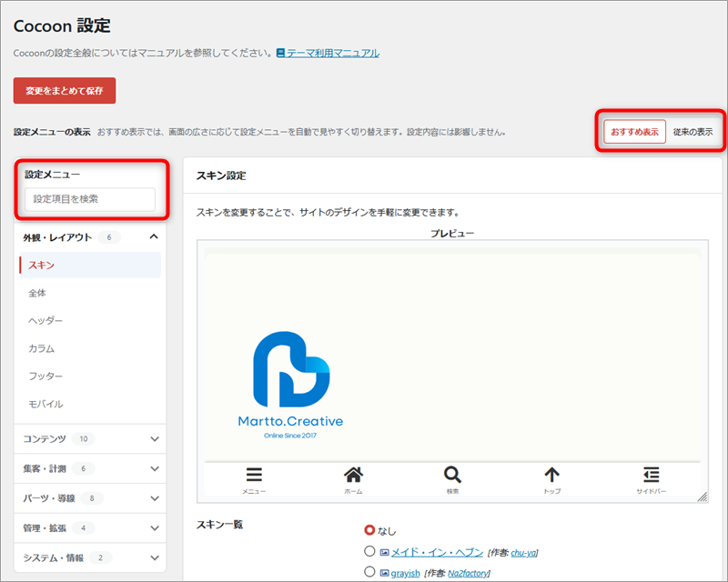The width and height of the screenshot is (728, 582).
Task: Open author chu-ya's link
Action: tap(523, 553)
